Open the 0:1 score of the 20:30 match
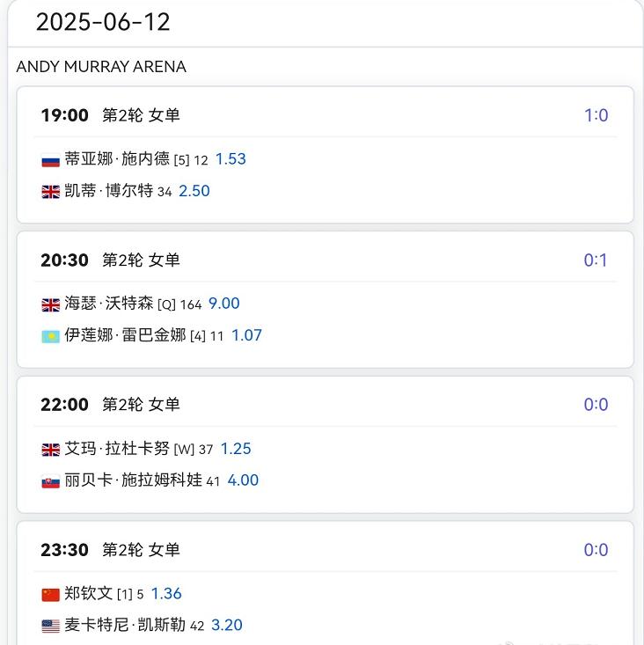644x645 pixels. 596,260
